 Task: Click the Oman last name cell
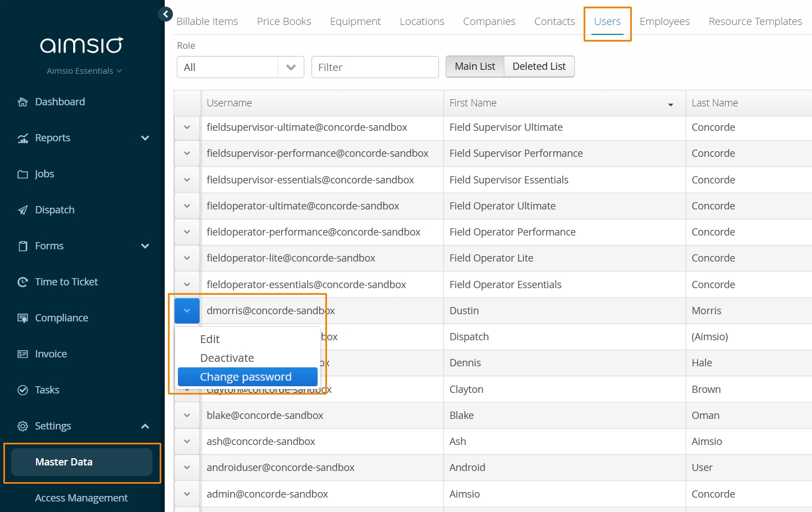[749, 416]
